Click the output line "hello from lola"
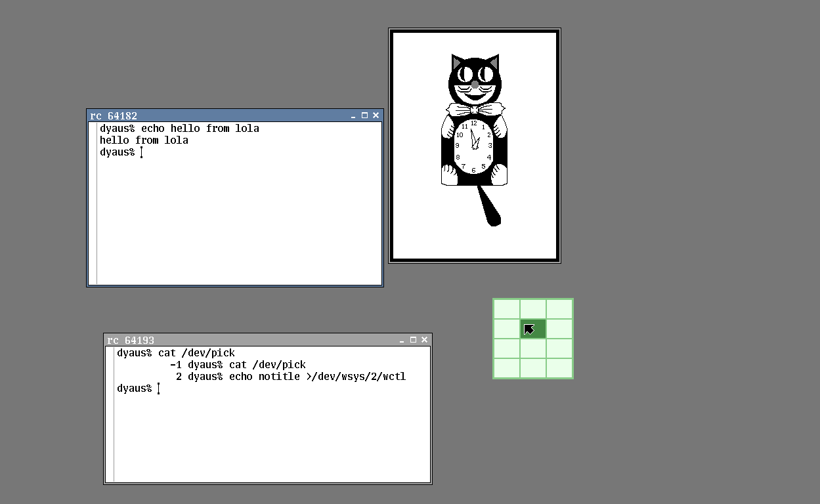The height and width of the screenshot is (504, 820). coord(144,140)
